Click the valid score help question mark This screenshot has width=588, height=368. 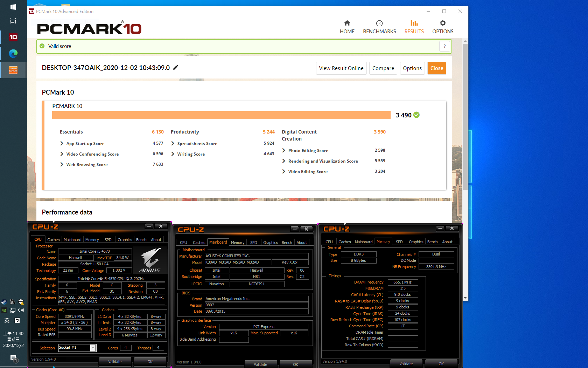coord(444,46)
